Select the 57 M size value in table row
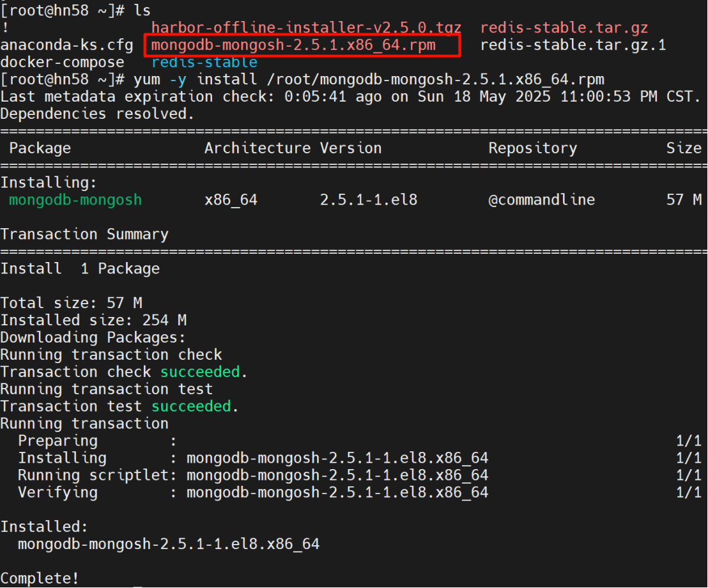 (684, 200)
